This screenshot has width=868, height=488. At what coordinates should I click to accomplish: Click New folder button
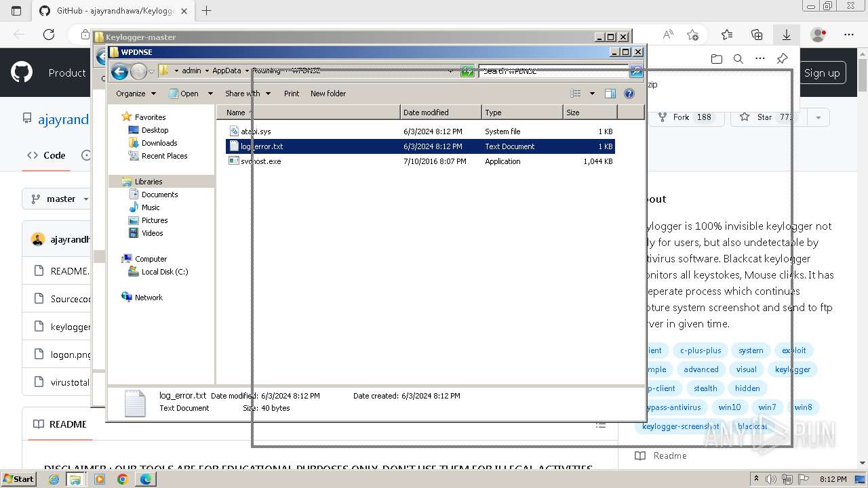[328, 94]
